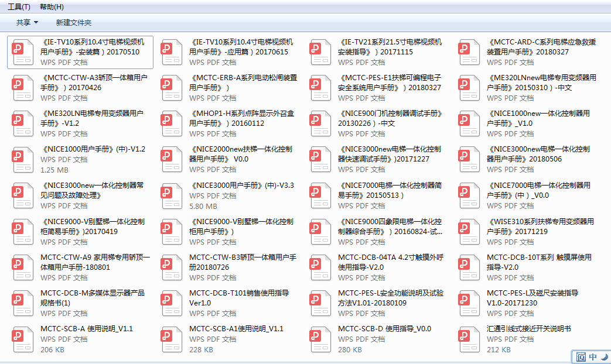This screenshot has width=611, height=364.
Task: Select PDF icon for NICE7000简易手册 20150513
Action: [320, 196]
